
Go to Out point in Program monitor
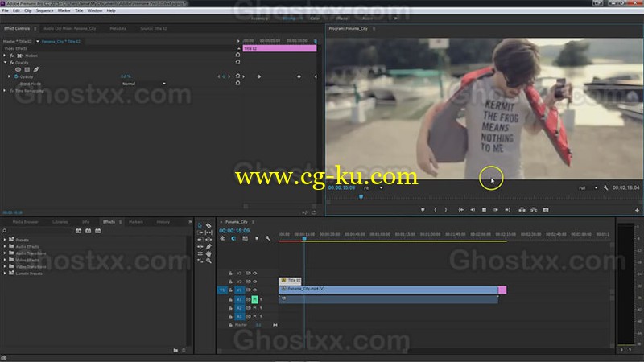pos(508,210)
